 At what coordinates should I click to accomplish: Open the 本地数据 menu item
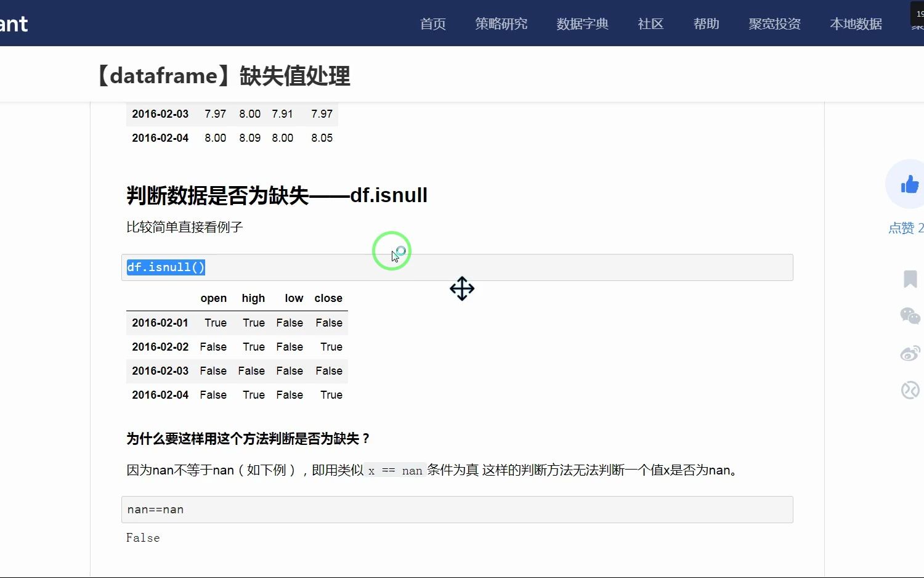[x=856, y=24]
